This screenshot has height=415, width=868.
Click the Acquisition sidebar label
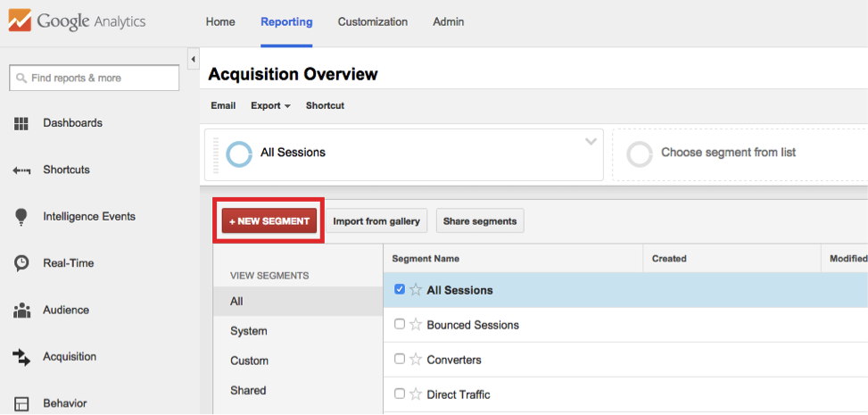pyautogui.click(x=70, y=356)
